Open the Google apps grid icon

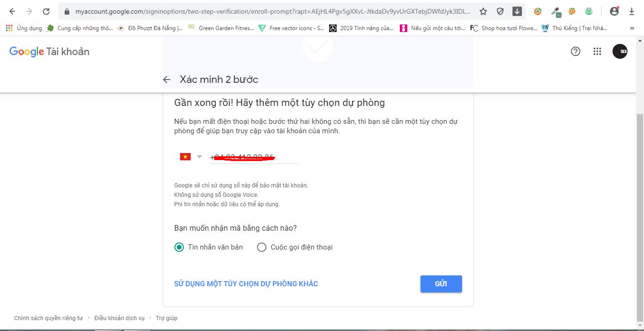597,51
